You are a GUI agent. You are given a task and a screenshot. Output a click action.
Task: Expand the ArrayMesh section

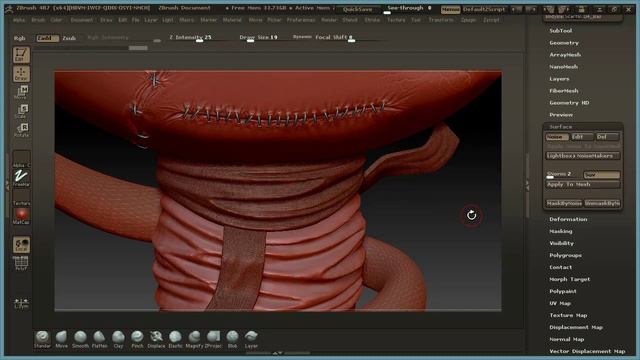[x=565, y=55]
